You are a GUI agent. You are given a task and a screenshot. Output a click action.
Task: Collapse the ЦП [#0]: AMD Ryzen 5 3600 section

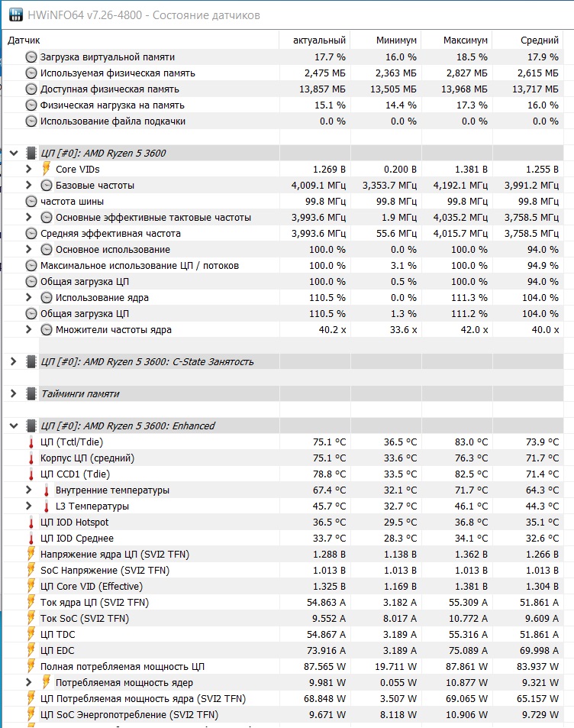[x=13, y=153]
